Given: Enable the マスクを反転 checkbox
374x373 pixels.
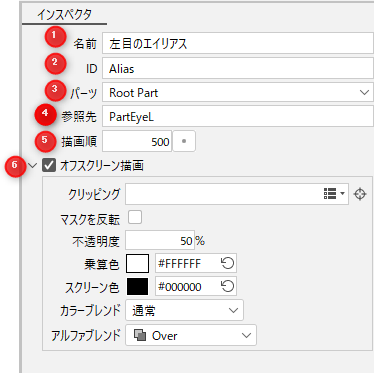Looking at the screenshot, I should pos(135,217).
